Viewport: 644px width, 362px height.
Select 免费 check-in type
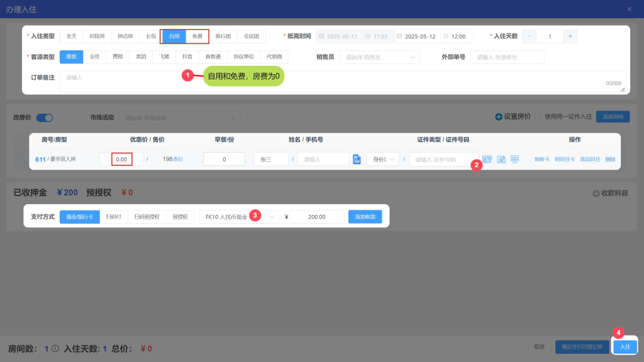pos(197,36)
